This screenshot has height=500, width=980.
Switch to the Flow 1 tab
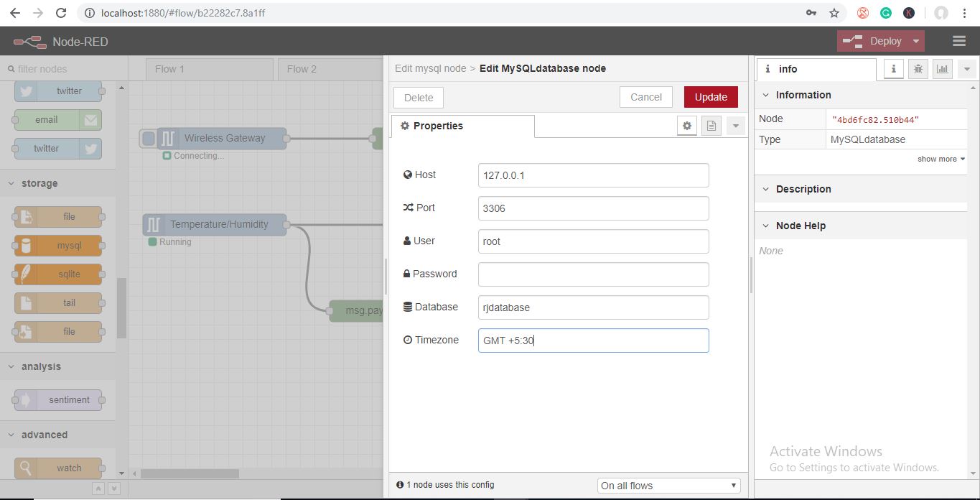pos(209,69)
